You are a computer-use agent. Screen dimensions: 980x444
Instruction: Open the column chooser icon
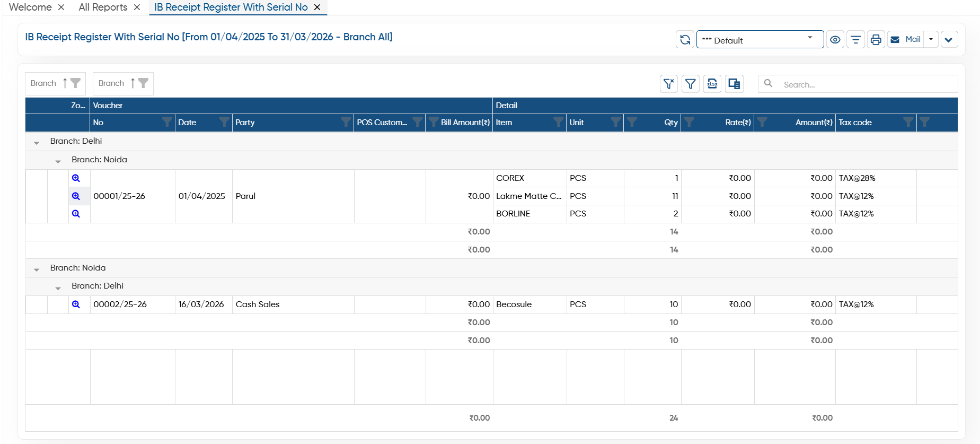point(734,84)
